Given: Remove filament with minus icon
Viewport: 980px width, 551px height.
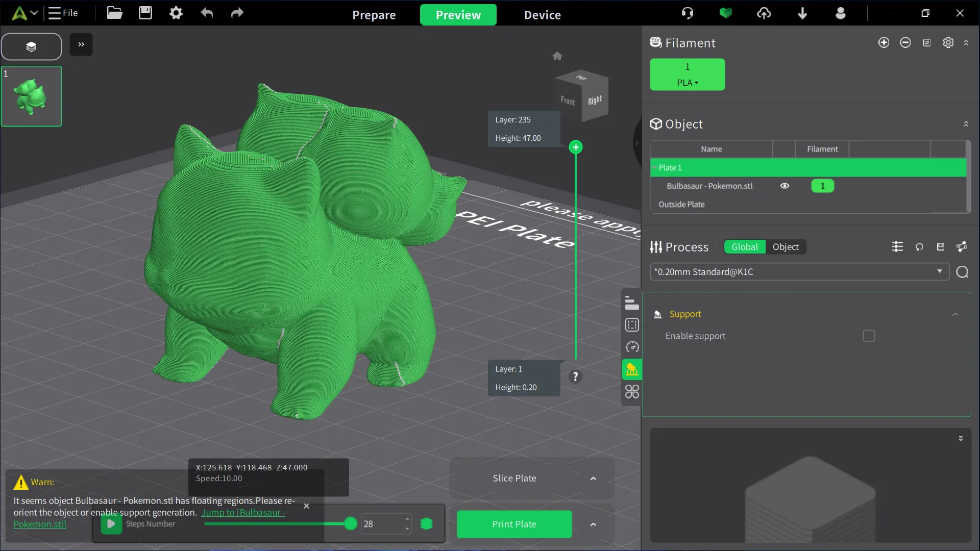Looking at the screenshot, I should [905, 43].
